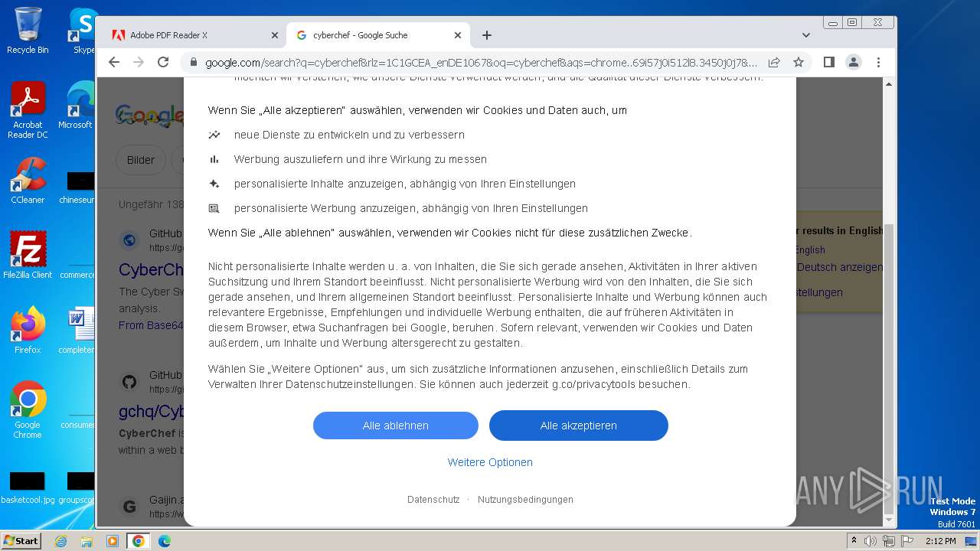Toggle the Chrome side panel
Screen dimensions: 980x551
tap(828, 62)
